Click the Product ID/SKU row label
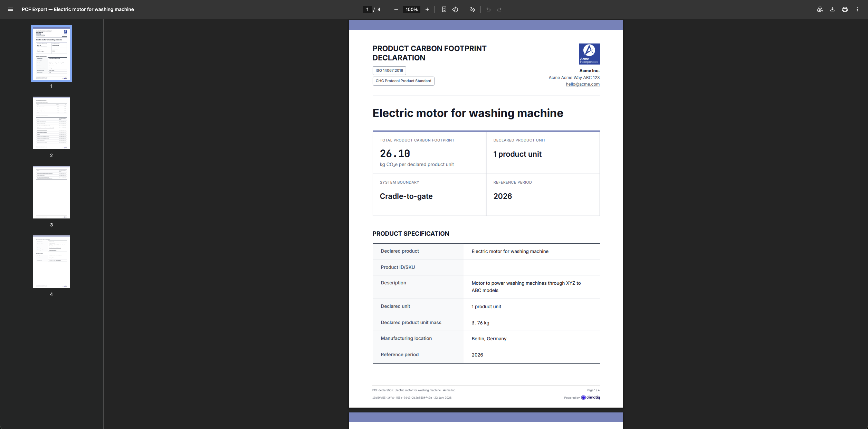The width and height of the screenshot is (868, 429). coord(398,267)
